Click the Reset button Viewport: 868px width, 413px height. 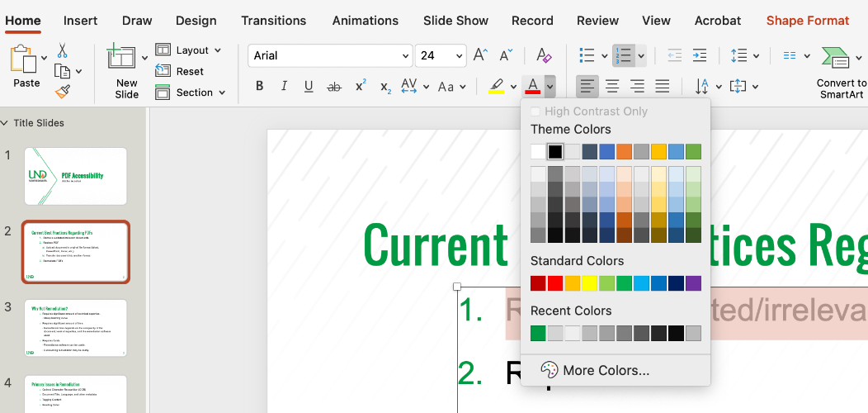click(x=179, y=71)
